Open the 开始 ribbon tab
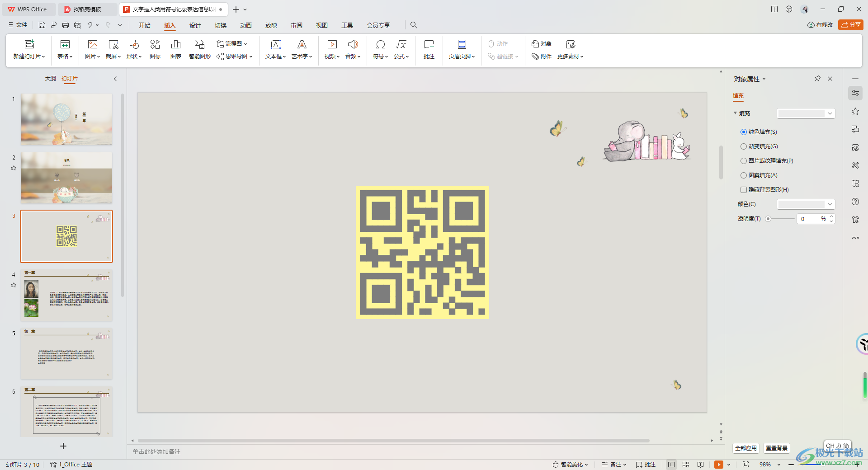The width and height of the screenshot is (868, 470). 145,25
